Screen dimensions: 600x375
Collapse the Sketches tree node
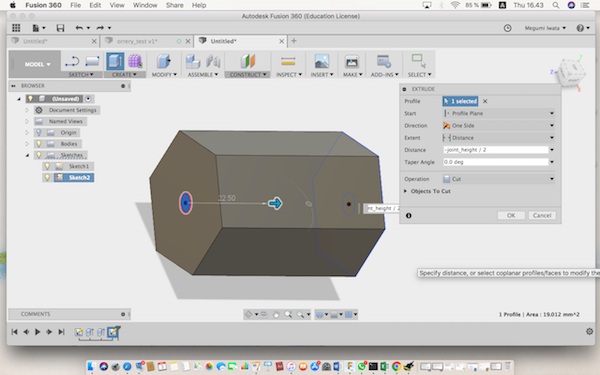(x=27, y=155)
